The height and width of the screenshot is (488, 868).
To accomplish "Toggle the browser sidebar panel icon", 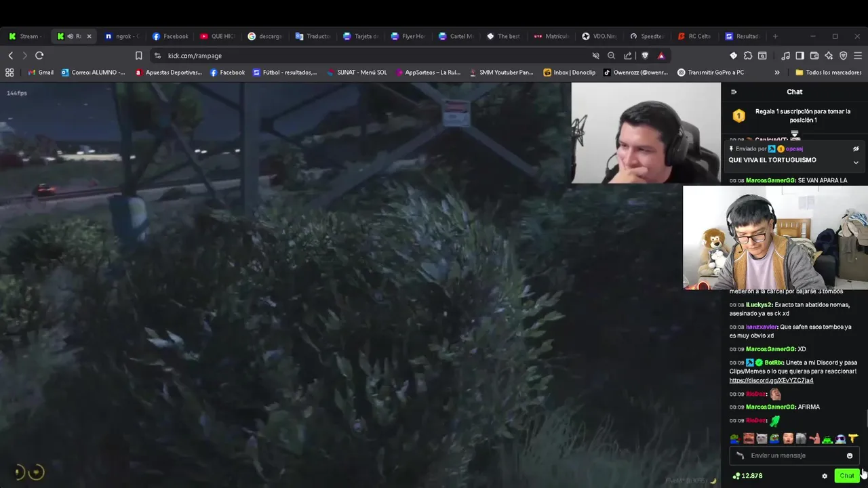I will 800,56.
